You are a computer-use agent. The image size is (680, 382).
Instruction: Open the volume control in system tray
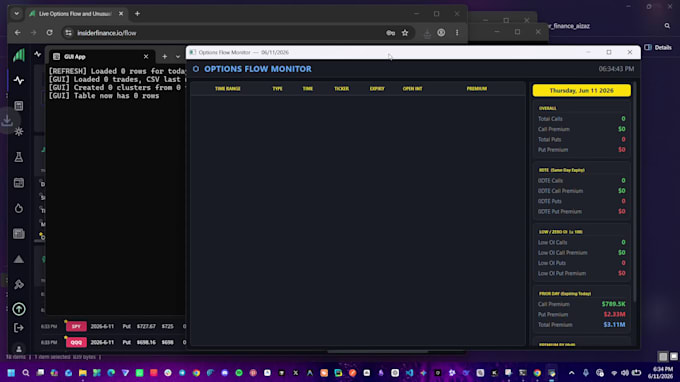(625, 373)
